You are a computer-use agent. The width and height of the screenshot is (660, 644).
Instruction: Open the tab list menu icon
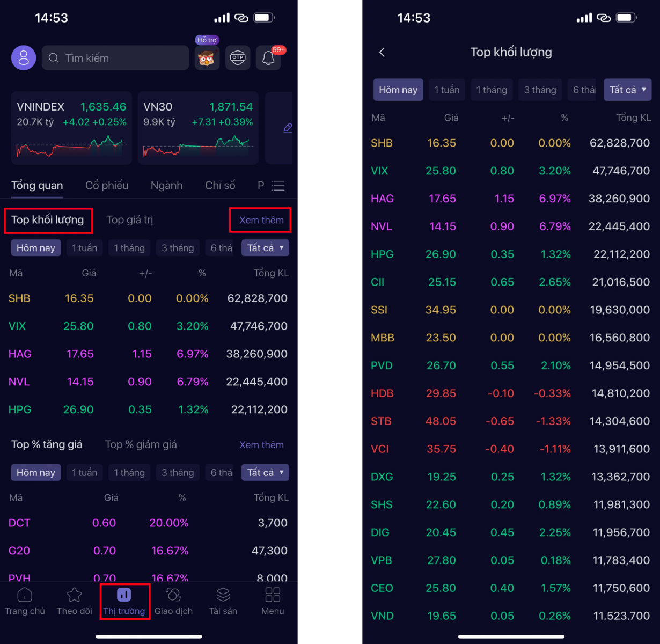[278, 186]
